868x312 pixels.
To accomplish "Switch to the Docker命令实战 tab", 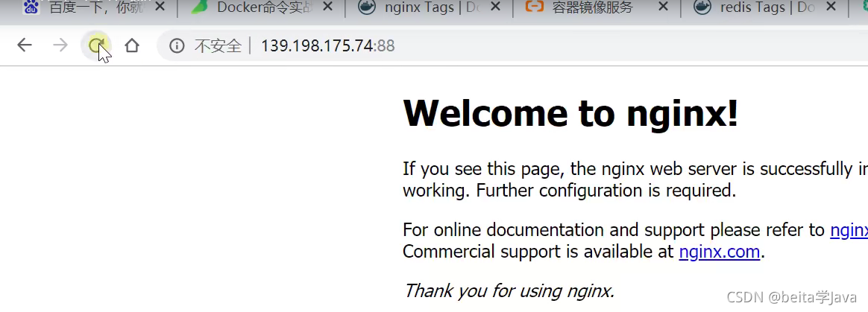I will [261, 7].
